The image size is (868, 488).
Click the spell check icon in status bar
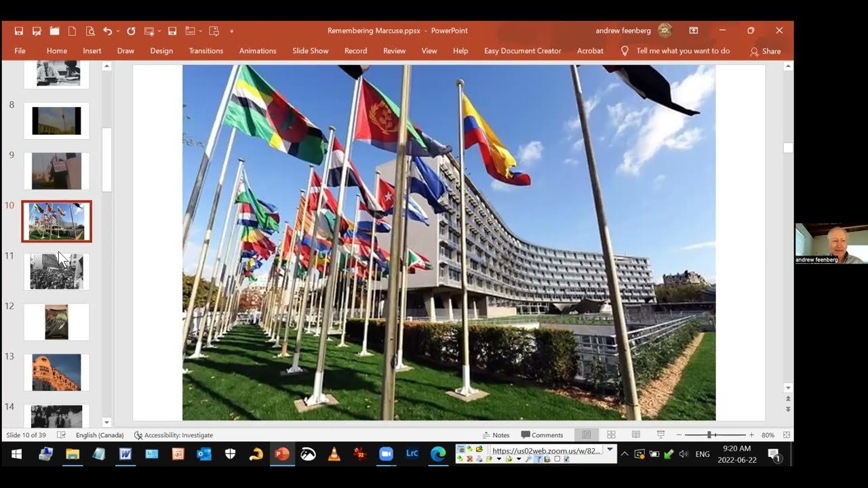(61, 435)
